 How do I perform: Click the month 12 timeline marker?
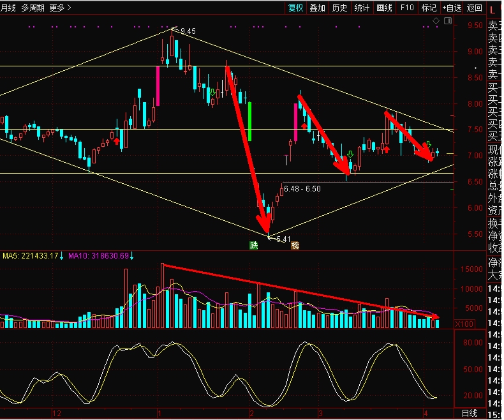click(57, 413)
